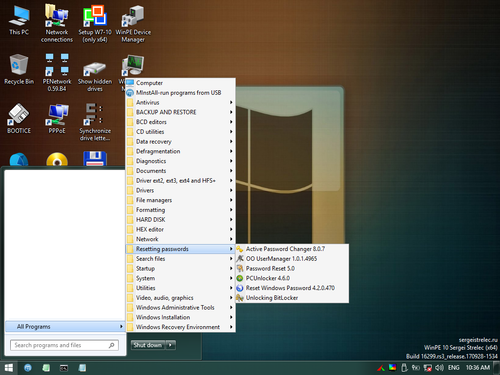Open Video, audio, graphics submenu
The image size is (500, 375).
click(x=180, y=298)
